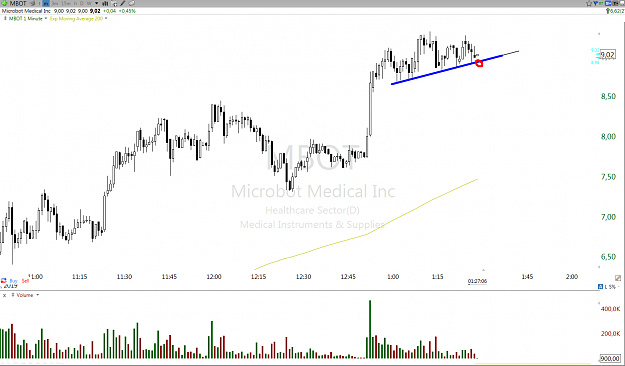Switch to the hourly timeframe
This screenshot has width=625, height=366.
pyautogui.click(x=75, y=3)
